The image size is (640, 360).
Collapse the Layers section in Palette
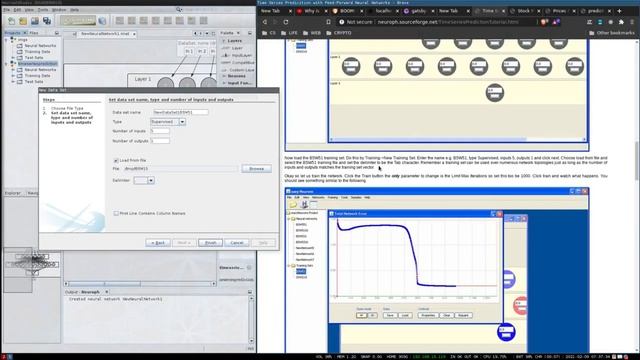224,41
